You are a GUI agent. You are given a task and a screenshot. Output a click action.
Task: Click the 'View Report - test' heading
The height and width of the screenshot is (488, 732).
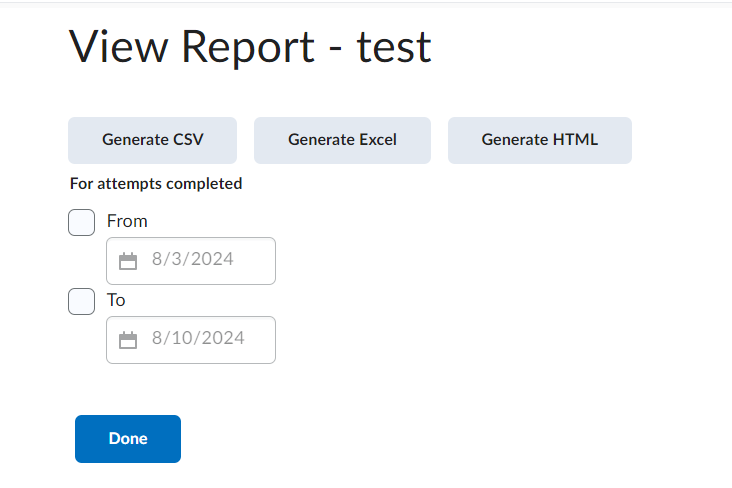pyautogui.click(x=250, y=47)
